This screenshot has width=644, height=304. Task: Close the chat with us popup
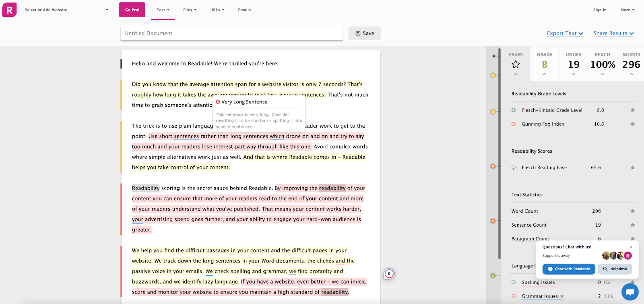point(631,247)
